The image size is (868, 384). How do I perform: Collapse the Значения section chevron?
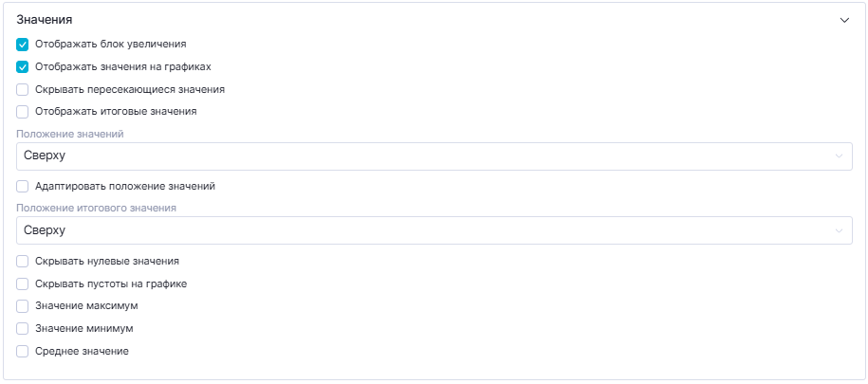[844, 19]
